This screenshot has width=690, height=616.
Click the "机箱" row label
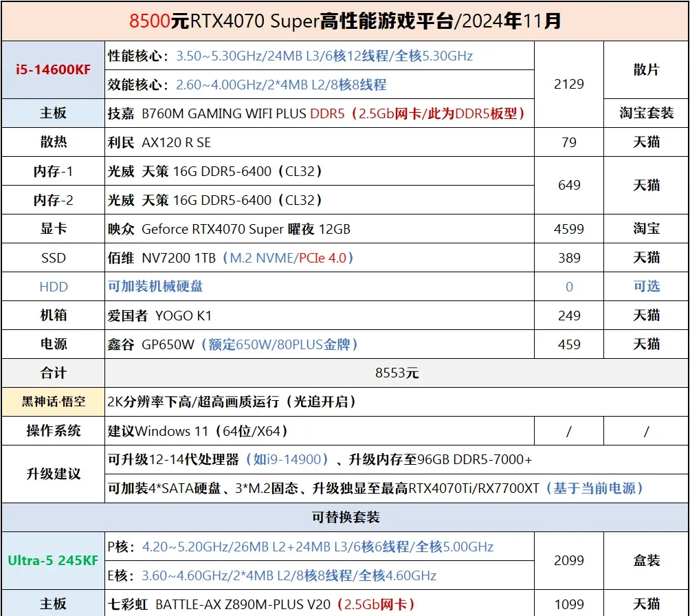tap(53, 316)
